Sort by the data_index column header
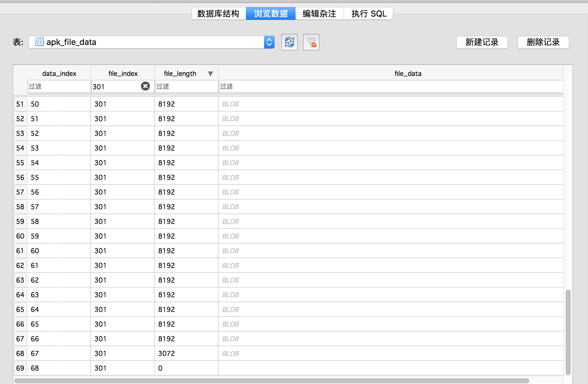The image size is (588, 384). (x=59, y=74)
